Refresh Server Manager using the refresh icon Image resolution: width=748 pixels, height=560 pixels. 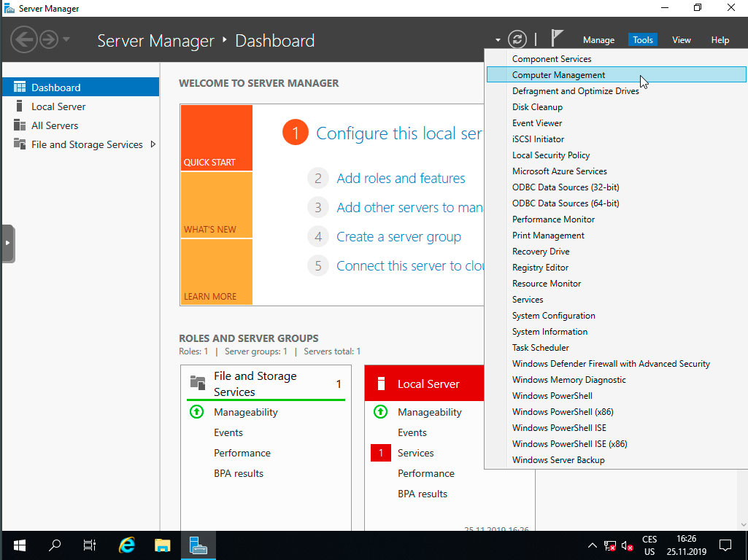517,40
